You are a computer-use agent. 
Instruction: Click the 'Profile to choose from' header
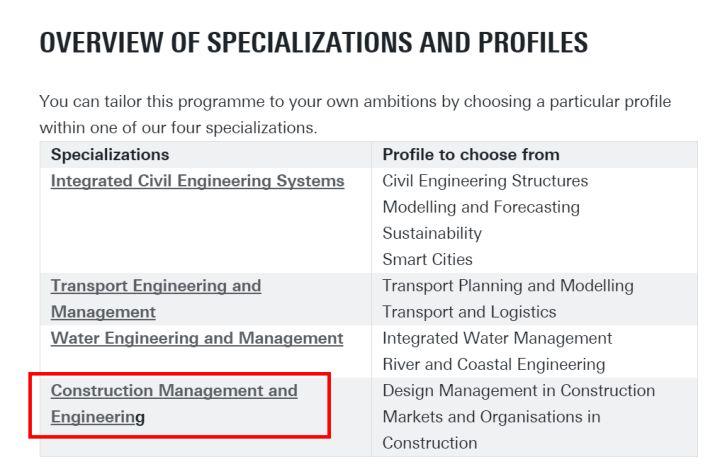[x=471, y=155]
